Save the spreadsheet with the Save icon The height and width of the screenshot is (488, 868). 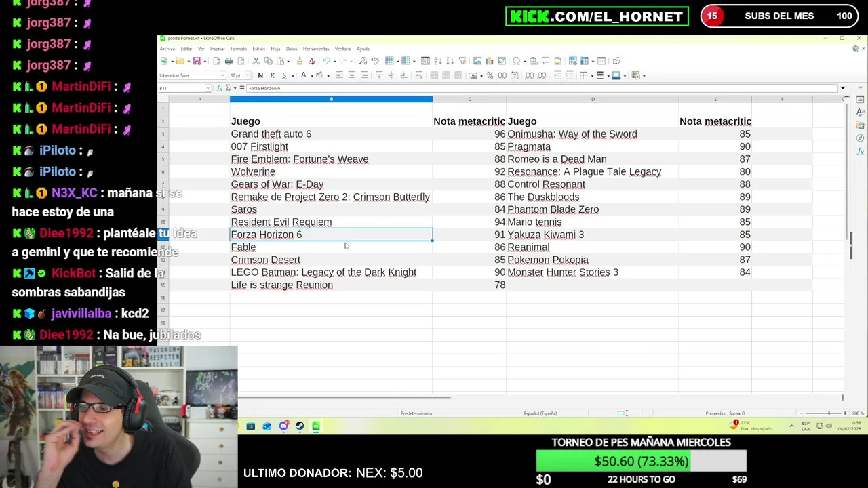point(197,61)
